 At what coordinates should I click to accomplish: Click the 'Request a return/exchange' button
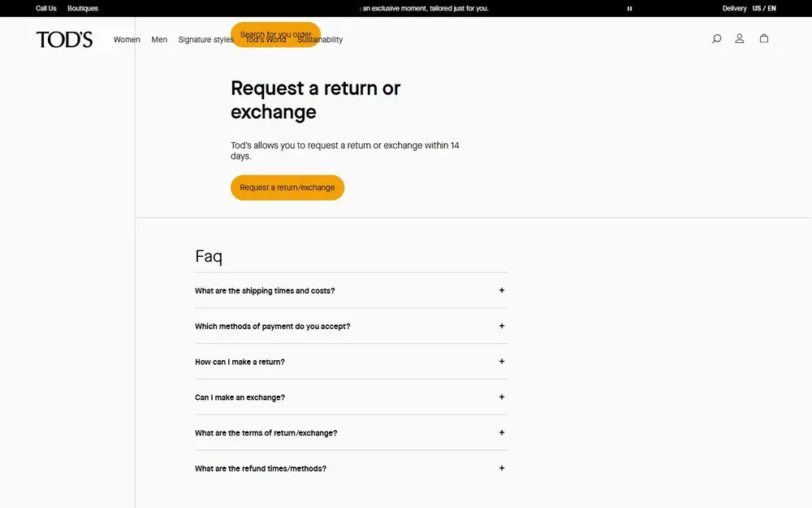[287, 188]
